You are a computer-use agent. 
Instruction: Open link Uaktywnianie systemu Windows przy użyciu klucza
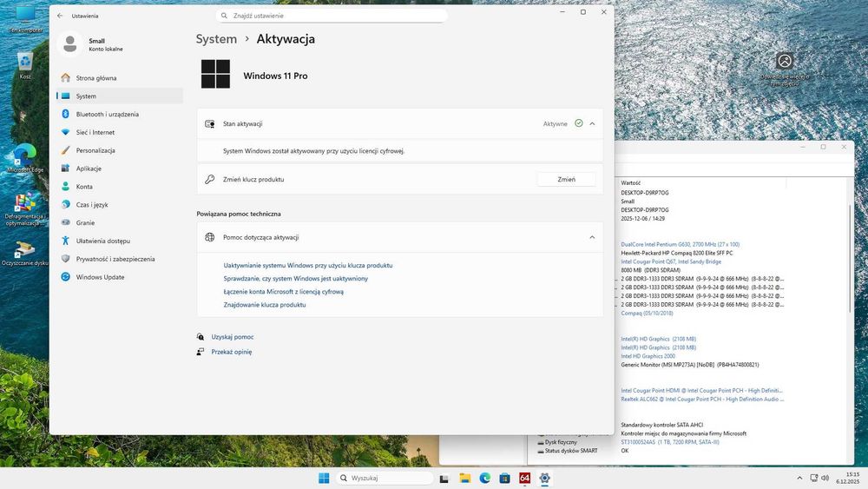308,265
